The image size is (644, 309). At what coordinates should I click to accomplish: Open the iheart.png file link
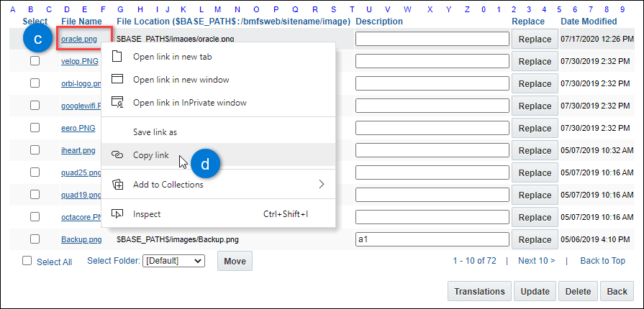click(78, 150)
